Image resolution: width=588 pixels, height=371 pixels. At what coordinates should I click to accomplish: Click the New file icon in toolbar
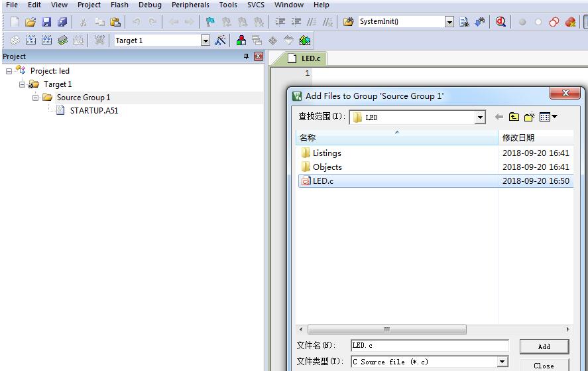[15, 22]
